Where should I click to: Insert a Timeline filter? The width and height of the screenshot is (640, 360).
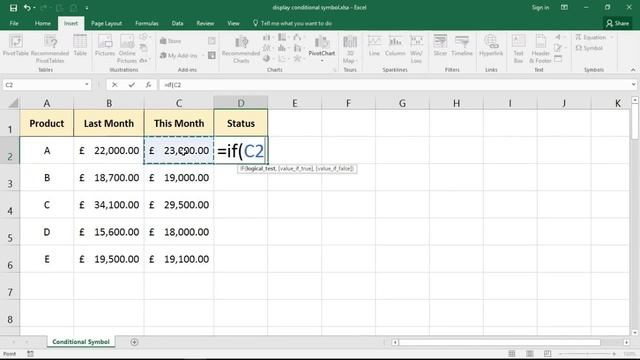tap(462, 45)
